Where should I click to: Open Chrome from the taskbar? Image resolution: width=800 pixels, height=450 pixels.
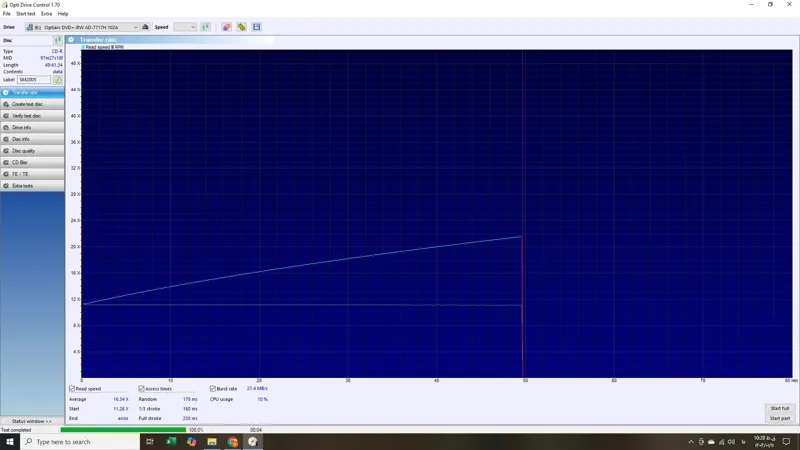(x=233, y=441)
